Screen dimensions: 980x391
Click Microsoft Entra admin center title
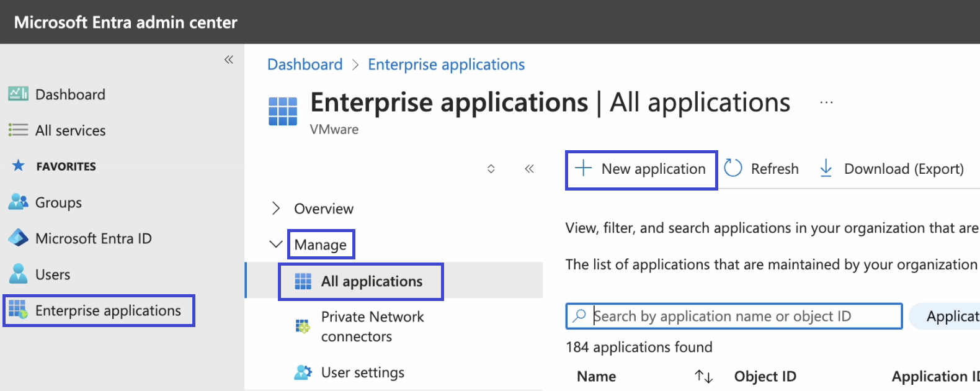click(125, 22)
